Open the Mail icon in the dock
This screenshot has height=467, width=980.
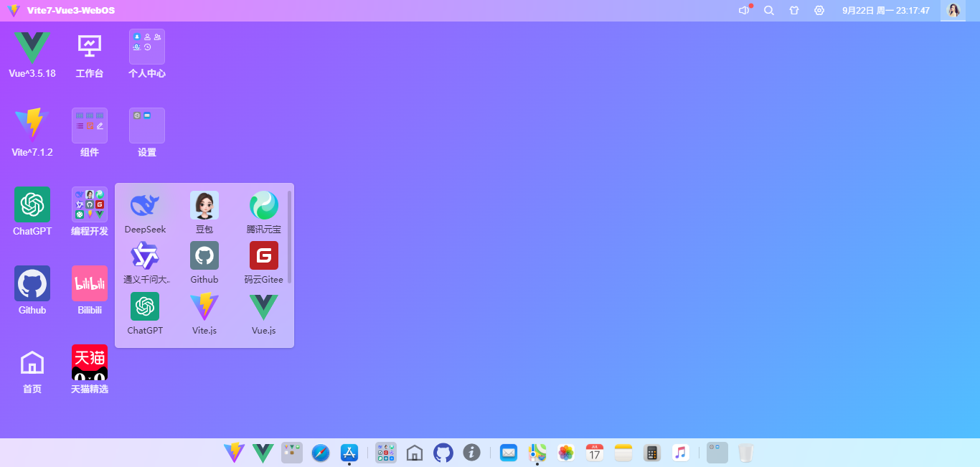509,453
